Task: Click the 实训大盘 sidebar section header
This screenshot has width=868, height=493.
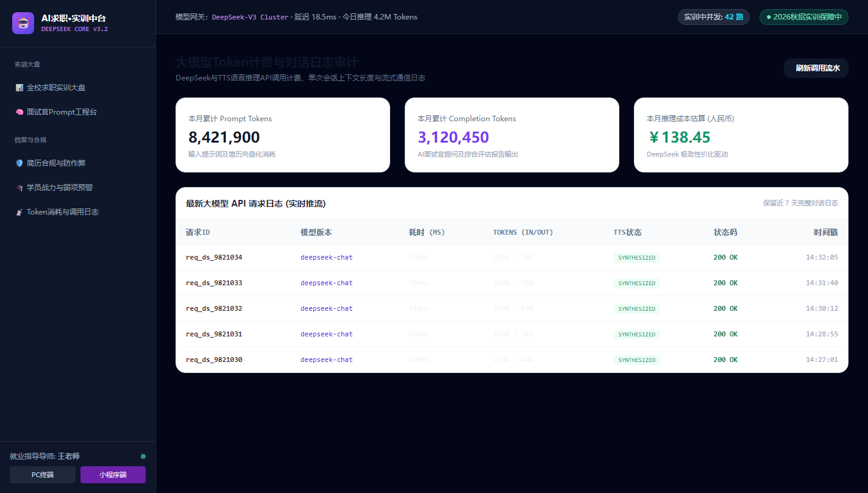Action: pyautogui.click(x=27, y=64)
